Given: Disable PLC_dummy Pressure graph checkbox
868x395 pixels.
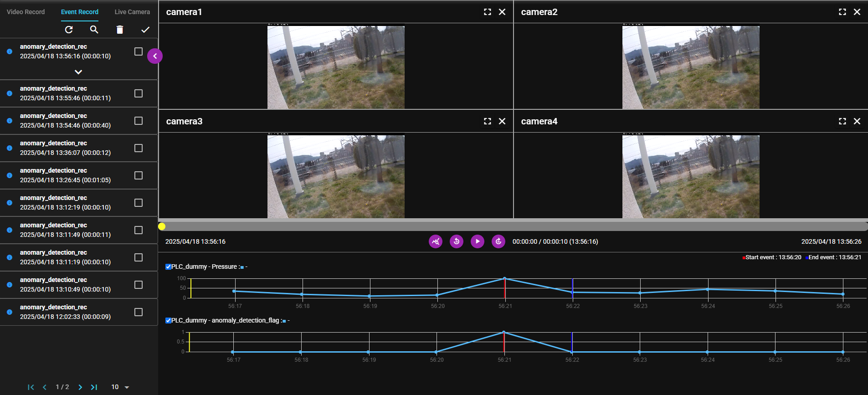Looking at the screenshot, I should [x=168, y=267].
